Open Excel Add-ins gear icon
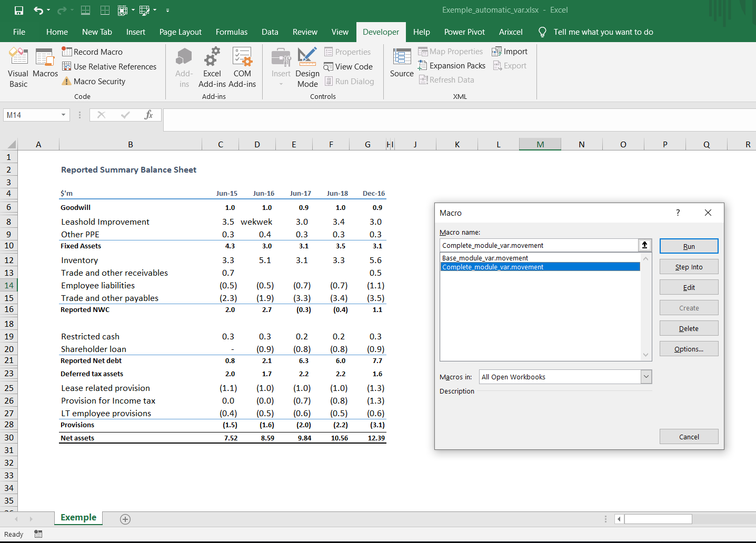The width and height of the screenshot is (756, 543). click(212, 57)
